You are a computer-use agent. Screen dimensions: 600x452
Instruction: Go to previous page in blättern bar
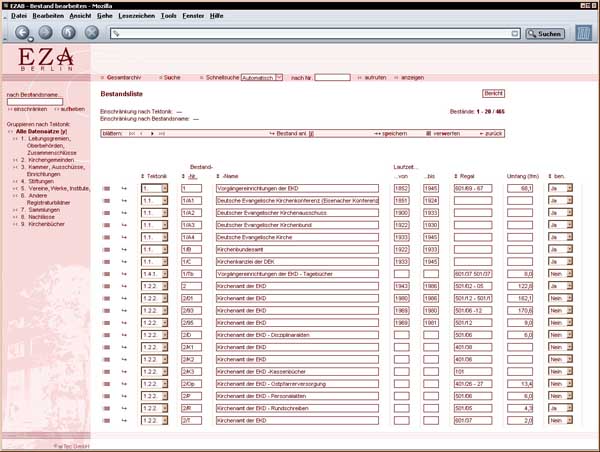click(142, 134)
